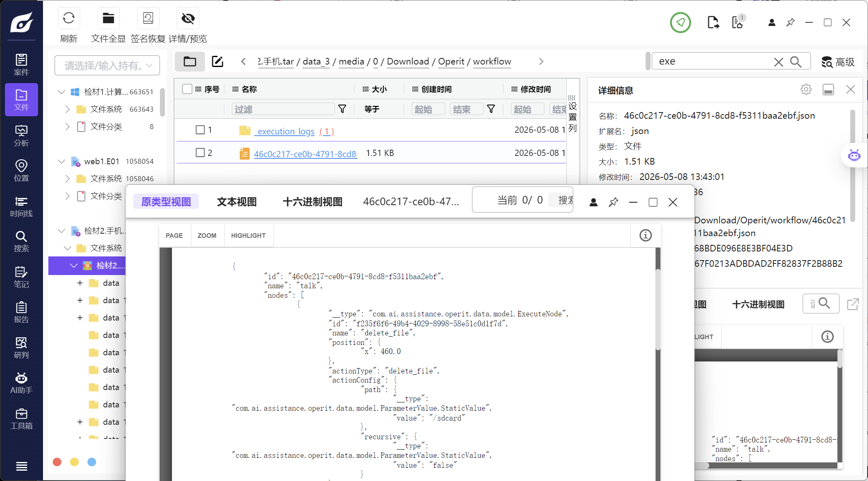Open the 文件全显 folder icon
Image resolution: width=868 pixels, height=481 pixels.
108,19
